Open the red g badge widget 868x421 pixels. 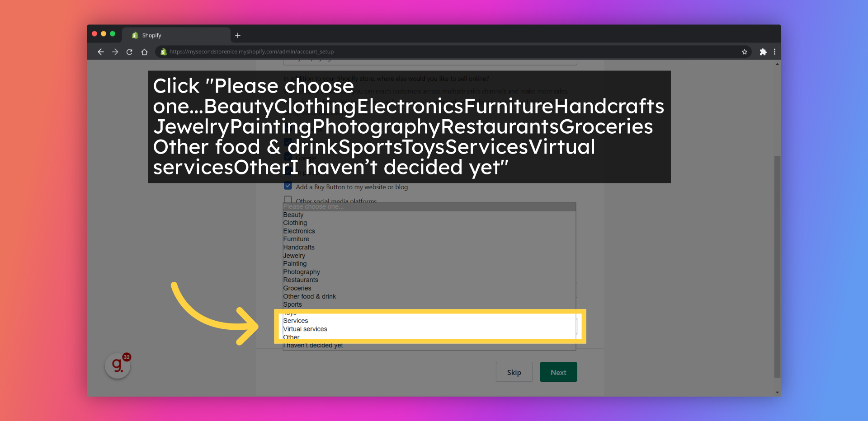[x=118, y=365]
